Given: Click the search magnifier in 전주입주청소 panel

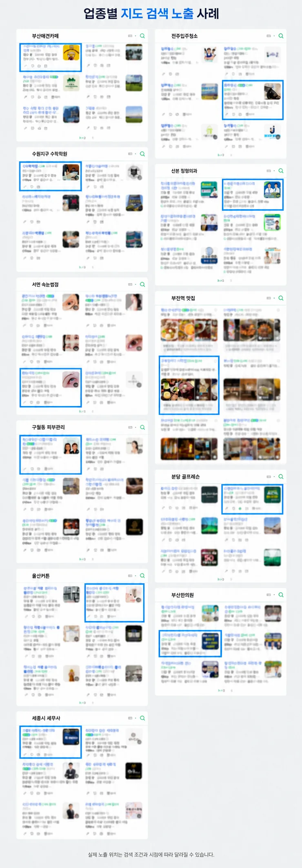Looking at the screenshot, I should click(281, 36).
